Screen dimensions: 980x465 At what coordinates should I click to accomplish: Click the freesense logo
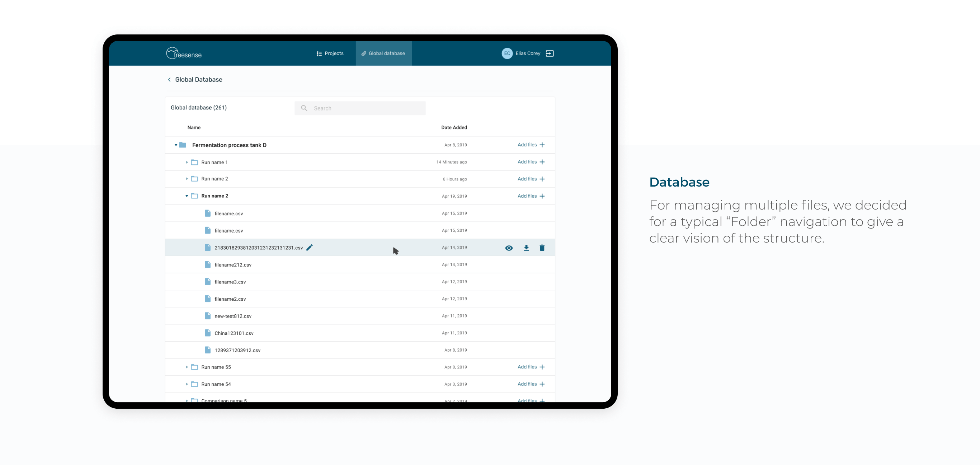[184, 54]
